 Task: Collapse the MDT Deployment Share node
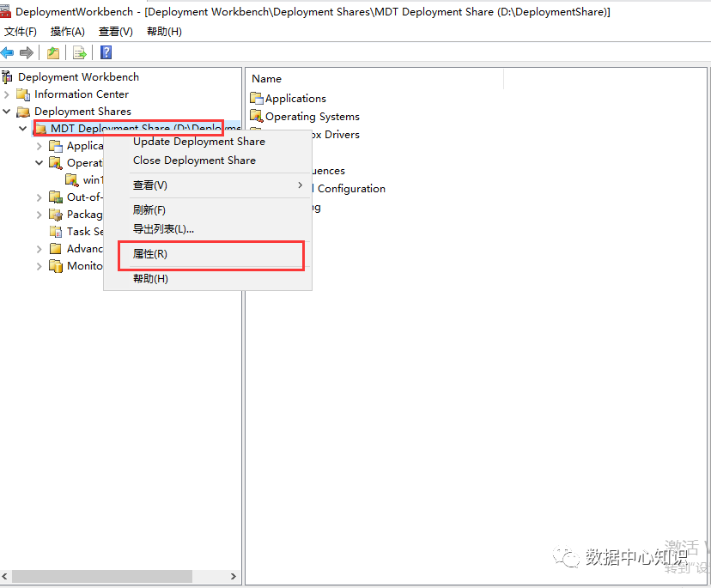click(22, 128)
